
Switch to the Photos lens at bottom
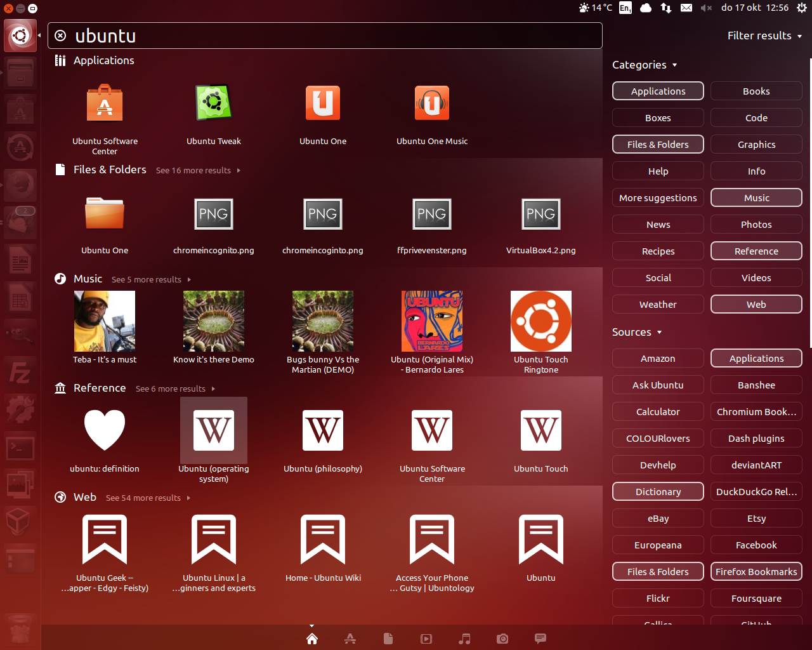pos(502,639)
